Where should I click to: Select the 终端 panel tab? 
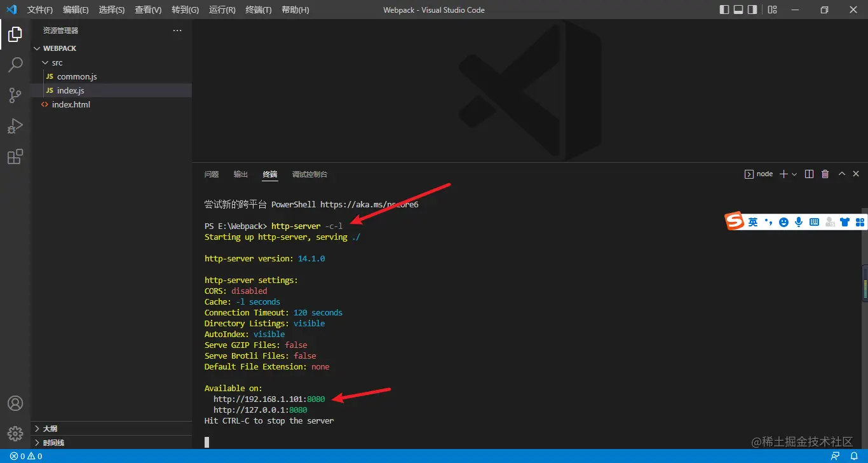click(x=270, y=174)
